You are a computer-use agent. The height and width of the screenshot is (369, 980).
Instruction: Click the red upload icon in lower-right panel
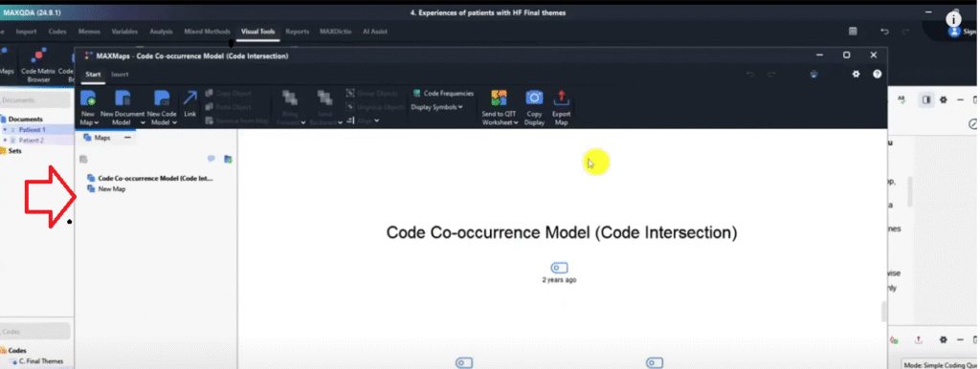click(x=919, y=339)
